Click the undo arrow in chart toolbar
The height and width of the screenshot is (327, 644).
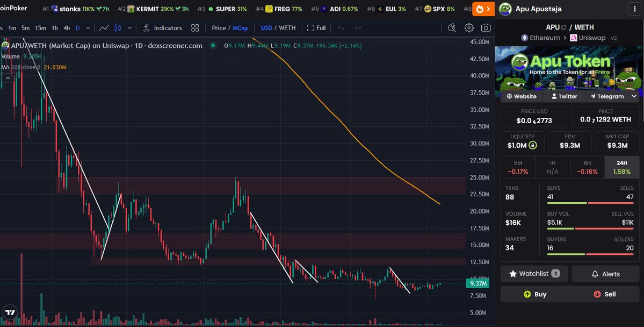341,28
